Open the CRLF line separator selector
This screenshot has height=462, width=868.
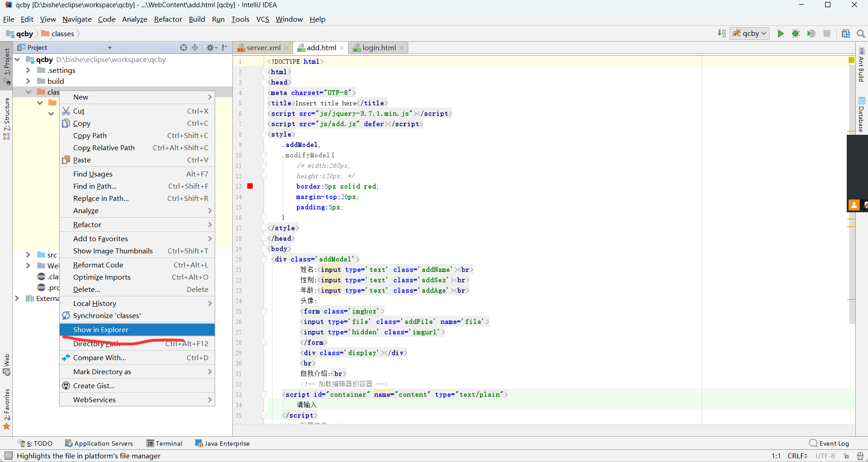[797, 456]
